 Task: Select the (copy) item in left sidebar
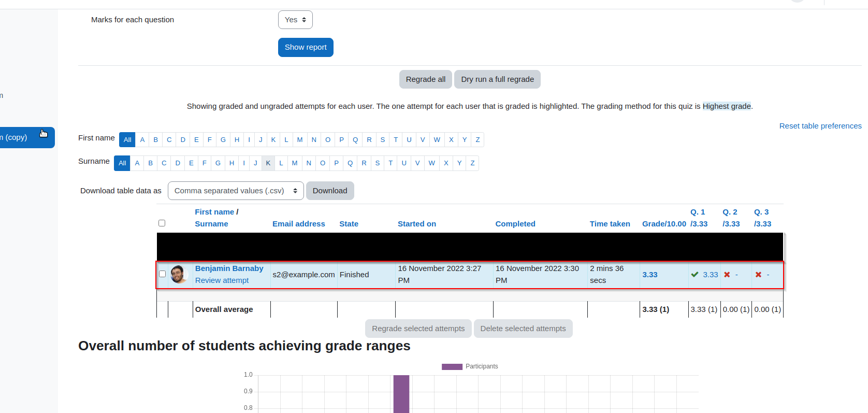click(27, 137)
